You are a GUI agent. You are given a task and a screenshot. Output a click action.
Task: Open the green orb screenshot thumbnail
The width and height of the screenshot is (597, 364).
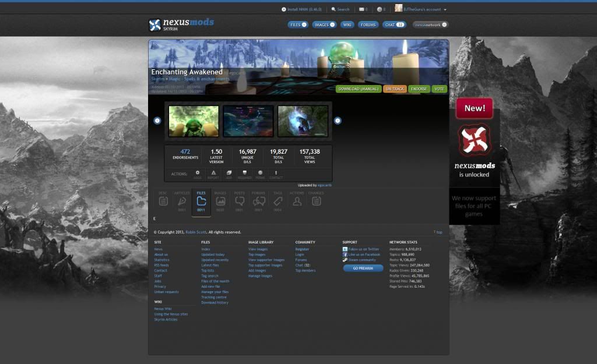point(194,121)
